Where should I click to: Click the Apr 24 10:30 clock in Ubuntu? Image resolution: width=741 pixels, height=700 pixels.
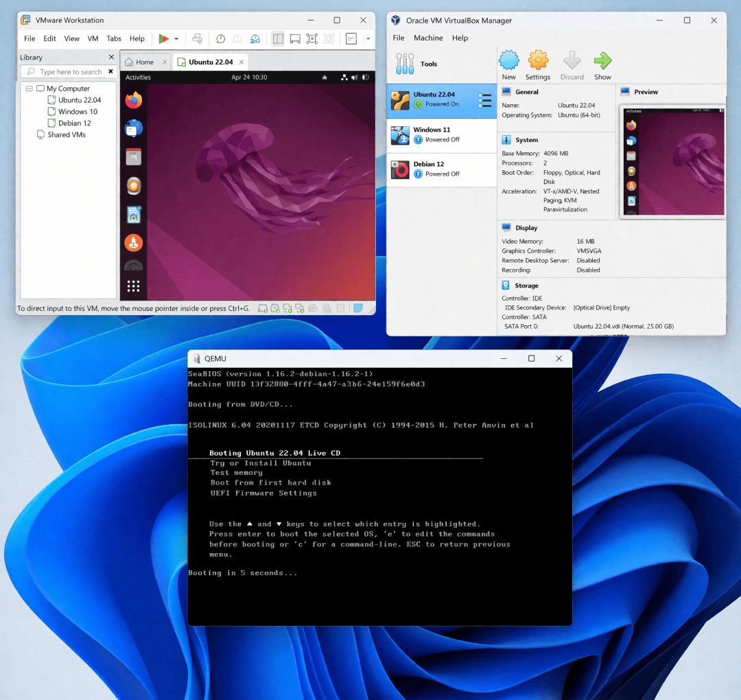pos(249,77)
